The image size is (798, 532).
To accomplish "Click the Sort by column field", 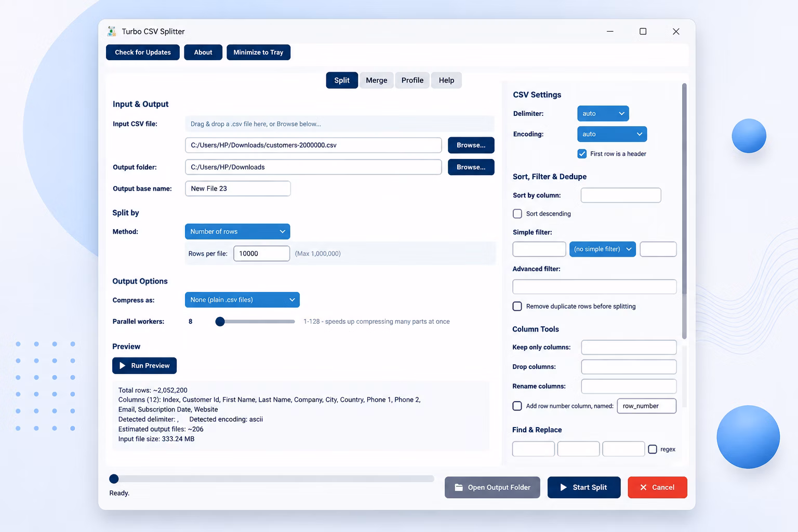I will 621,195.
